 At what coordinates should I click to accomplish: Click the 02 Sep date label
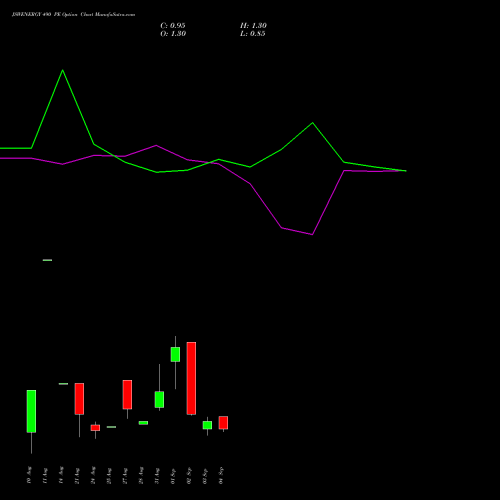[x=189, y=476]
